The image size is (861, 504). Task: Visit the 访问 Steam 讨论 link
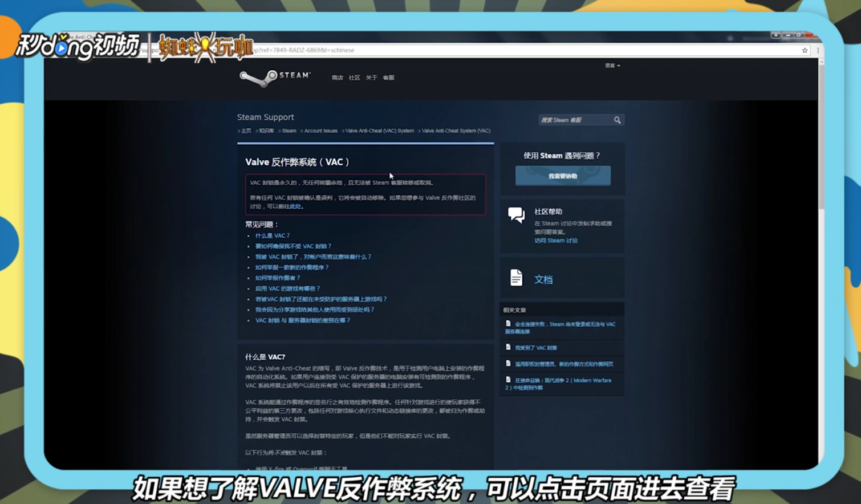pyautogui.click(x=555, y=241)
